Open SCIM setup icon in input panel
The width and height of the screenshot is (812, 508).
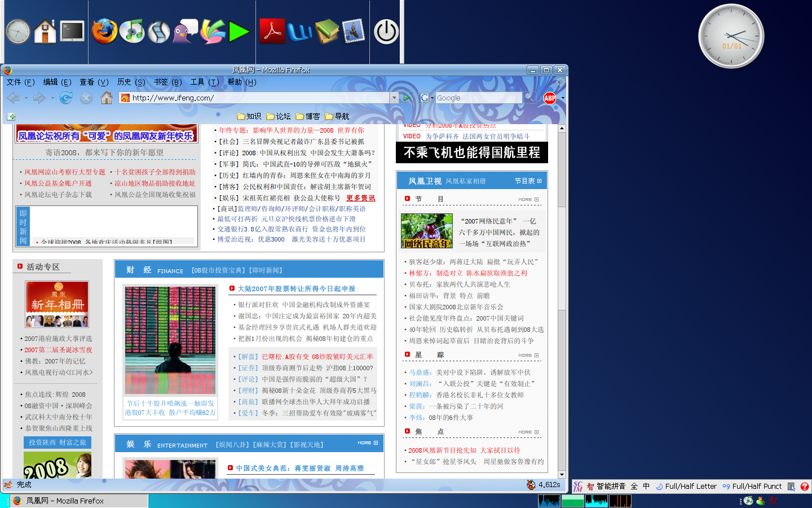pyautogui.click(x=791, y=487)
